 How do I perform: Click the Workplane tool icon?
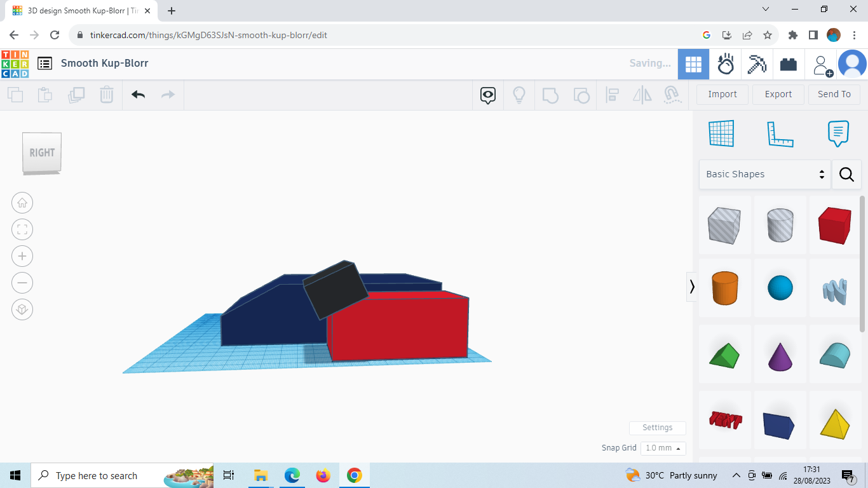721,133
